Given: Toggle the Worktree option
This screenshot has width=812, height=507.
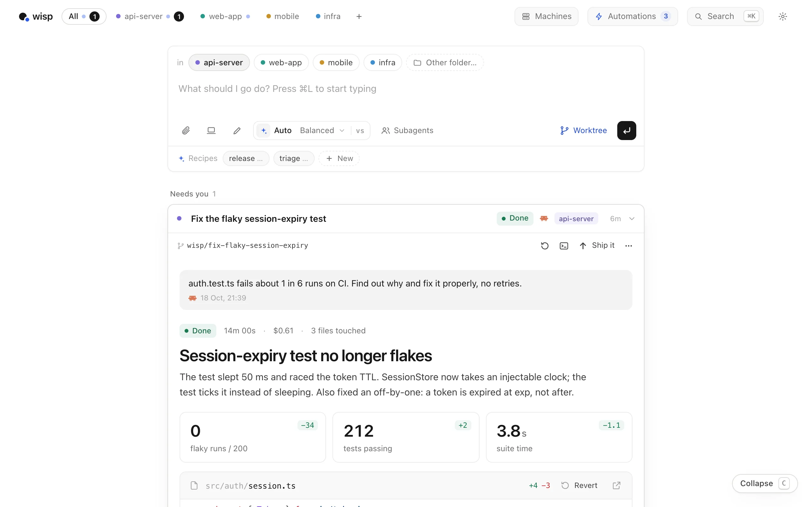Looking at the screenshot, I should click(x=583, y=131).
